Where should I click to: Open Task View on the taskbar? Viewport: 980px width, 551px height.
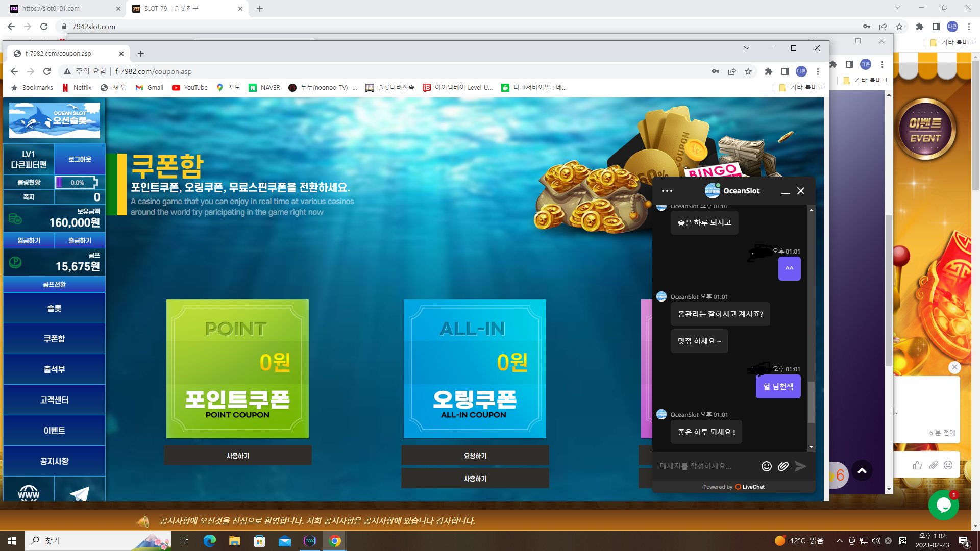(184, 541)
